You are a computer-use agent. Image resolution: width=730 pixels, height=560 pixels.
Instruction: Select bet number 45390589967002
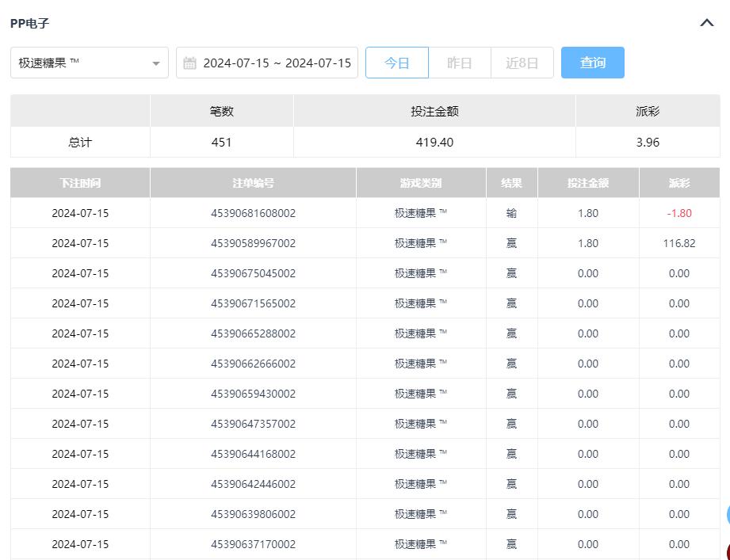pos(253,243)
